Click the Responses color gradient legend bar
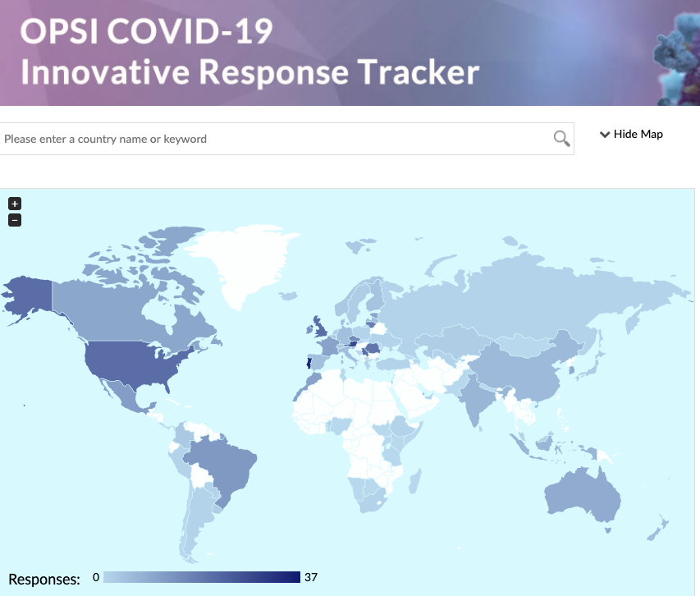700x596 pixels. coord(202,577)
